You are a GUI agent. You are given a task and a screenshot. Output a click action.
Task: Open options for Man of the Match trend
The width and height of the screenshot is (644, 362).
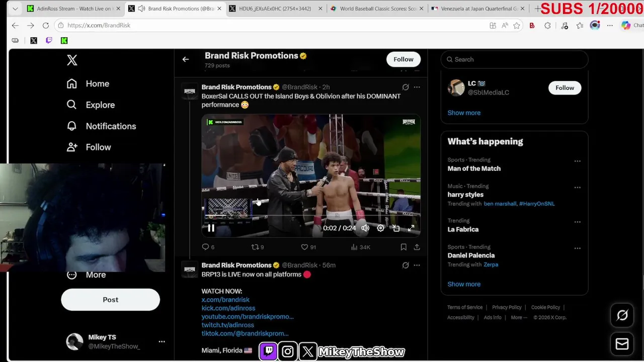click(x=578, y=161)
